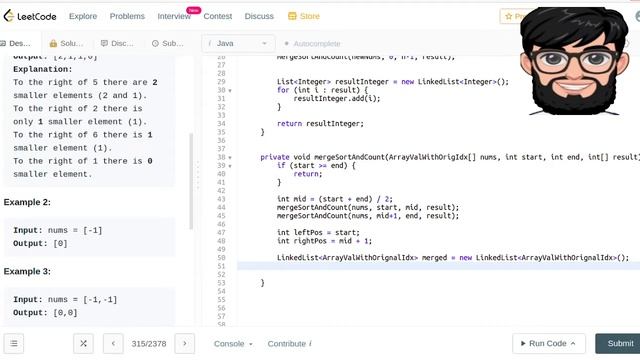This screenshot has height=360, width=640.
Task: Click the Discuss tab comment icon
Action: click(x=104, y=43)
